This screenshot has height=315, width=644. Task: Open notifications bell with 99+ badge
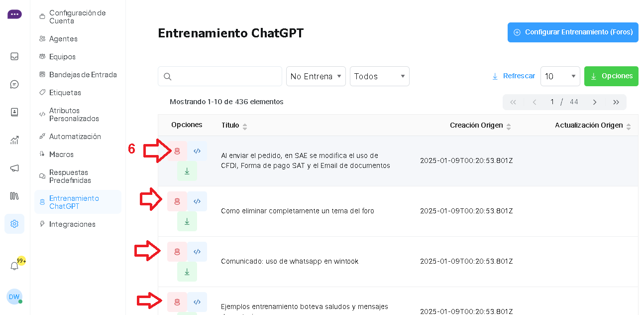point(14,266)
